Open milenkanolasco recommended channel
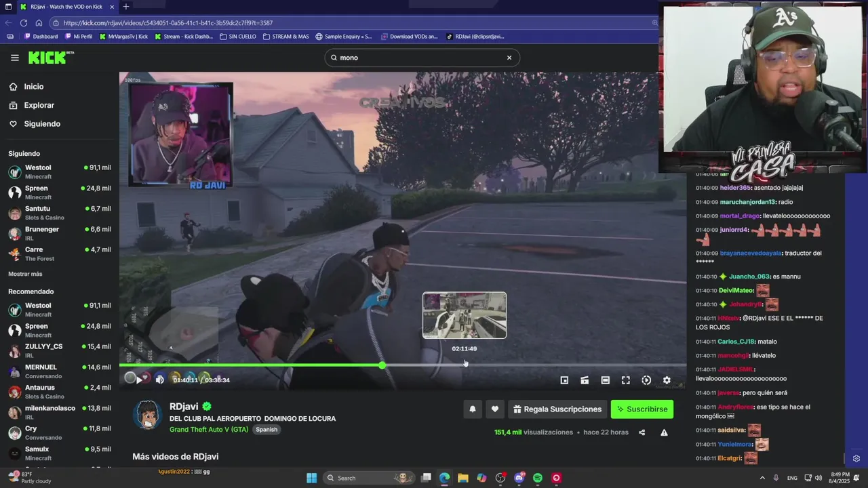 [60, 412]
